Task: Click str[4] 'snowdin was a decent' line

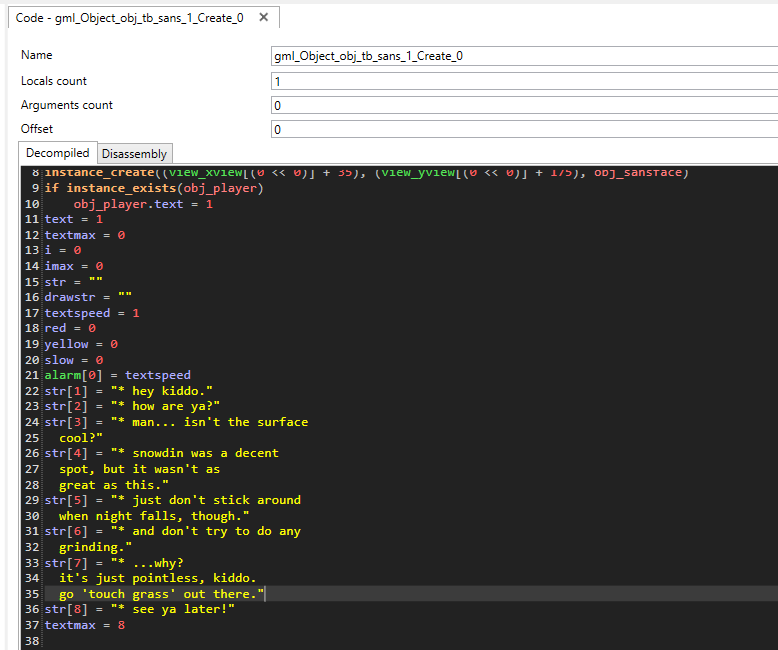Action: tap(161, 454)
